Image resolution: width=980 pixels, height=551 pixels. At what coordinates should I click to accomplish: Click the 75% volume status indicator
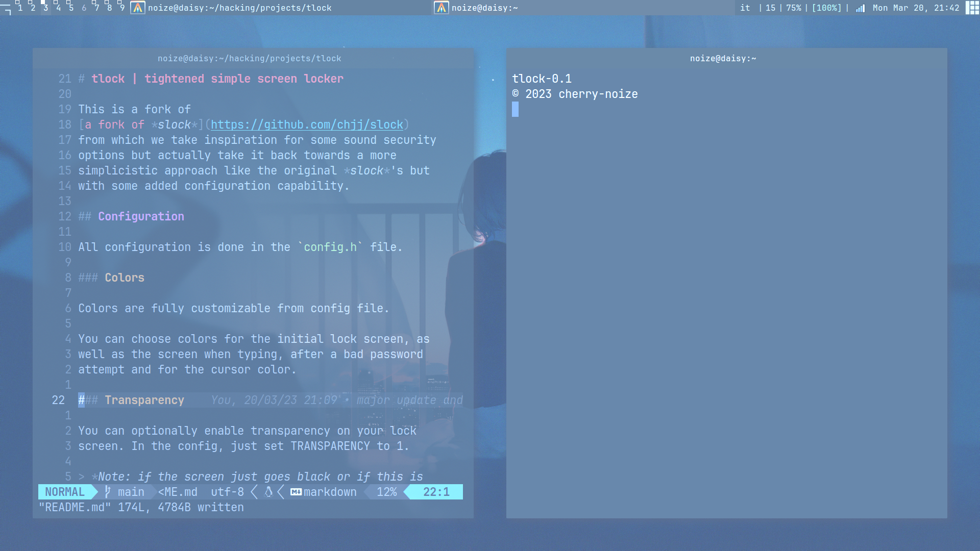click(794, 8)
